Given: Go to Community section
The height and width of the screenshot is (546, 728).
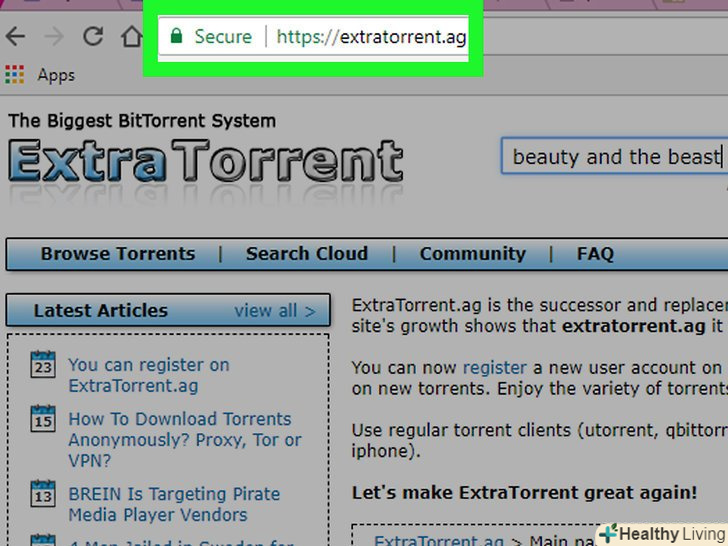Looking at the screenshot, I should pos(472,254).
